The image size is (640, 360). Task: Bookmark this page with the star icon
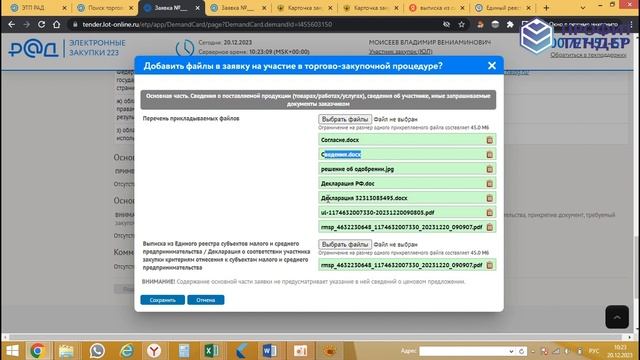tap(461, 24)
